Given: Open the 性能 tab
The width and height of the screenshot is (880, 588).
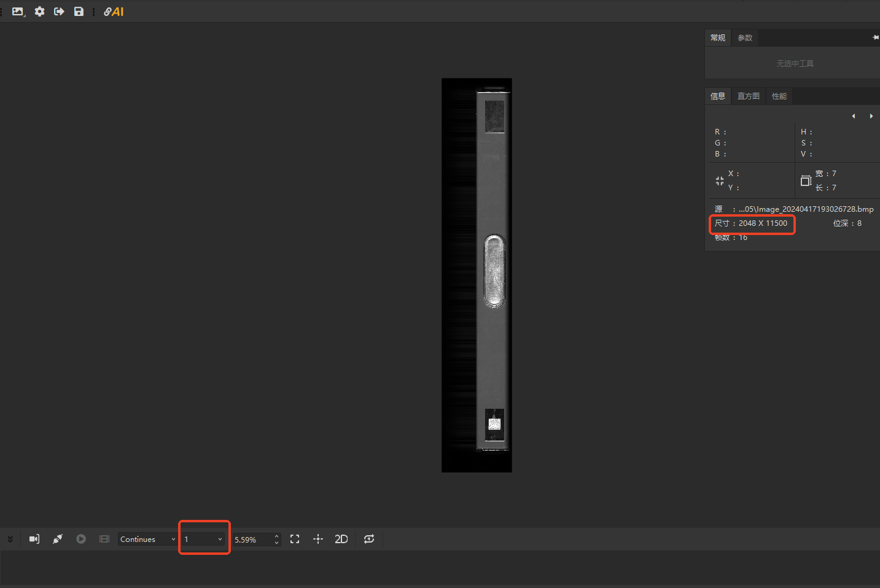Looking at the screenshot, I should 779,96.
